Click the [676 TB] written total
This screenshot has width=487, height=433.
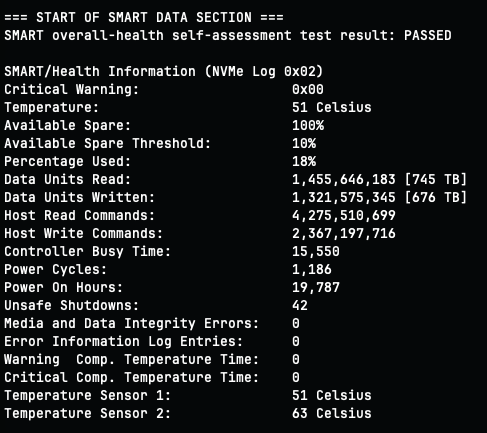pyautogui.click(x=435, y=197)
